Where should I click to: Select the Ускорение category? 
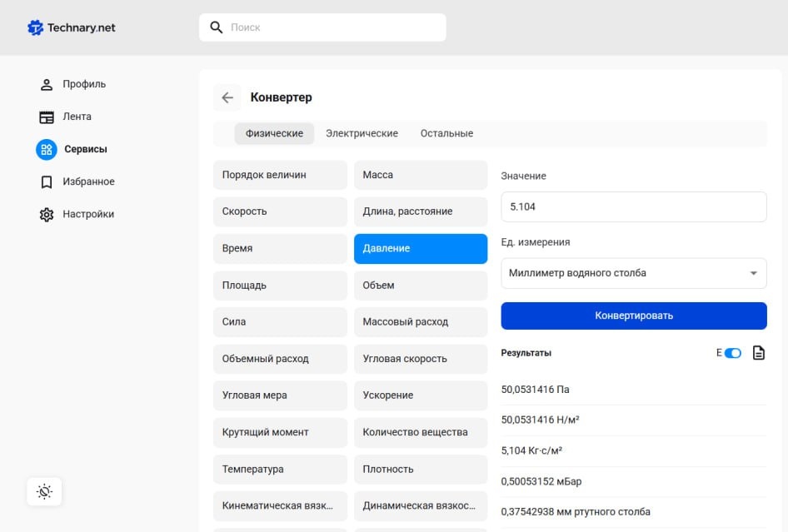tap(421, 395)
